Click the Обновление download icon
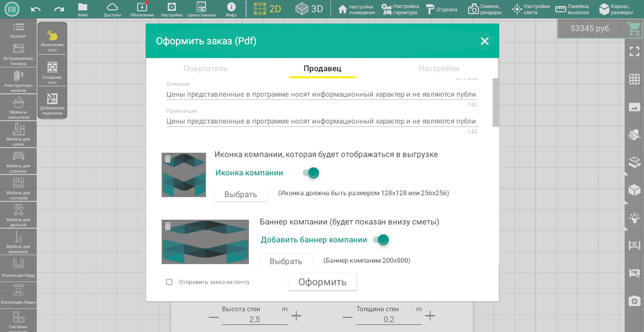Screen dimensions: 644x332 pyautogui.click(x=142, y=9)
